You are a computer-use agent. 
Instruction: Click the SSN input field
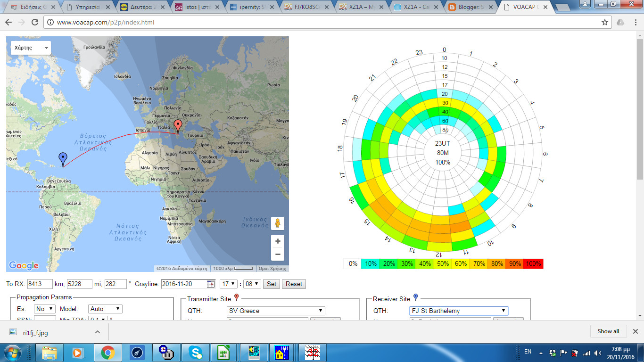(x=45, y=319)
